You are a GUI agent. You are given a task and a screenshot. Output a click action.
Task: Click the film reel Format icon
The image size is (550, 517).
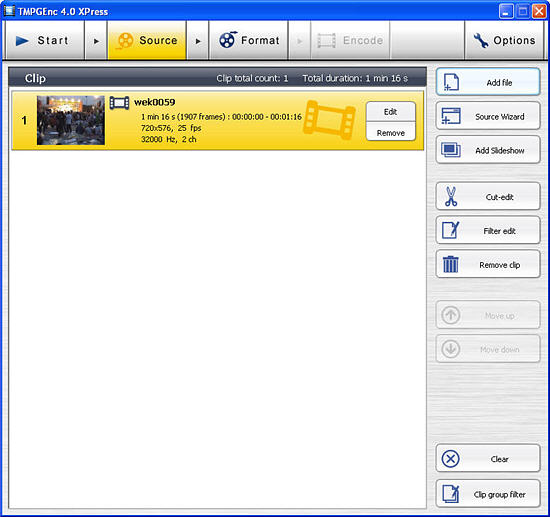click(228, 40)
